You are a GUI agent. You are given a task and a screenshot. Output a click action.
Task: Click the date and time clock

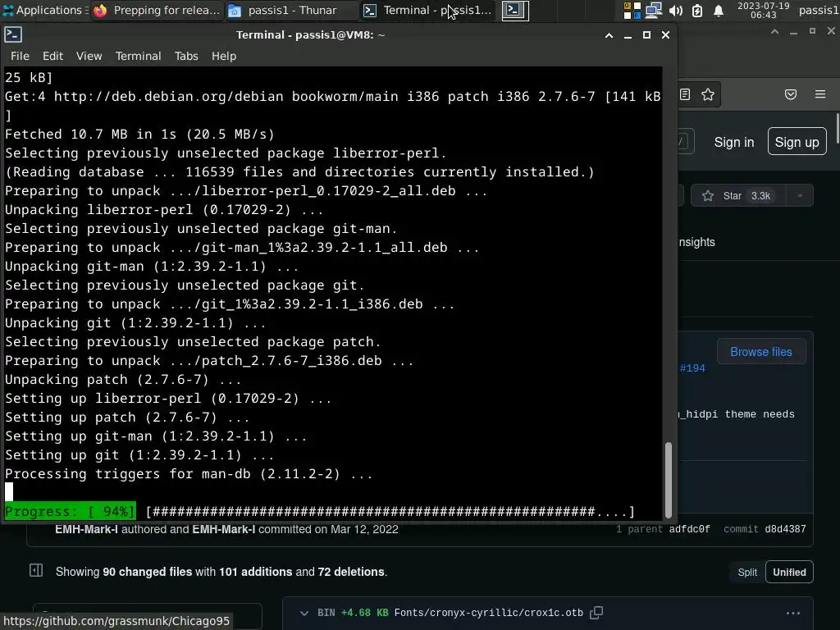[x=764, y=10]
